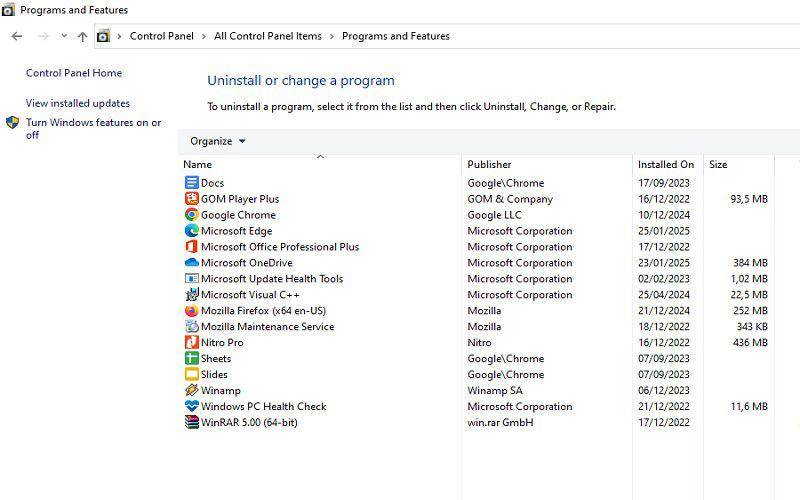800x500 pixels.
Task: Select the Microsoft Edge icon
Action: 191,231
